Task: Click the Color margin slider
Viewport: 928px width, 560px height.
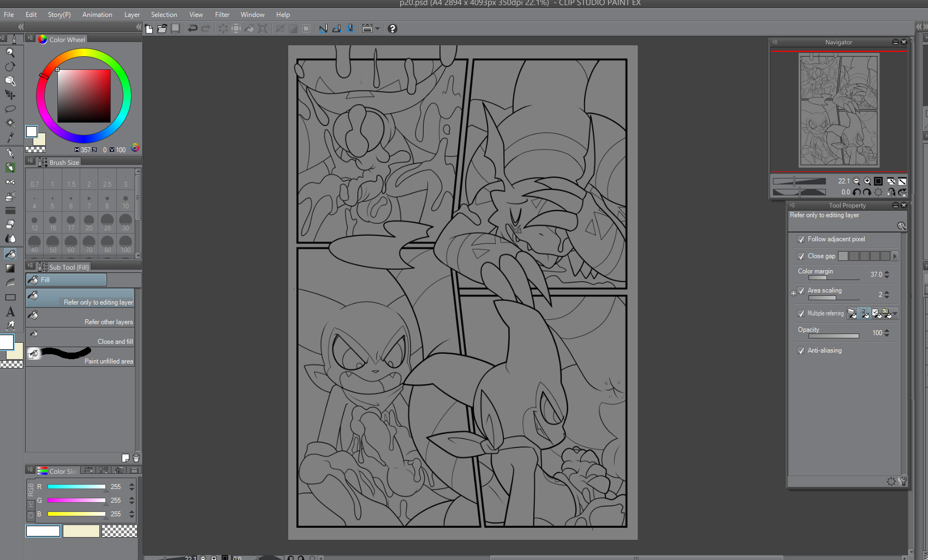Action: pos(833,277)
